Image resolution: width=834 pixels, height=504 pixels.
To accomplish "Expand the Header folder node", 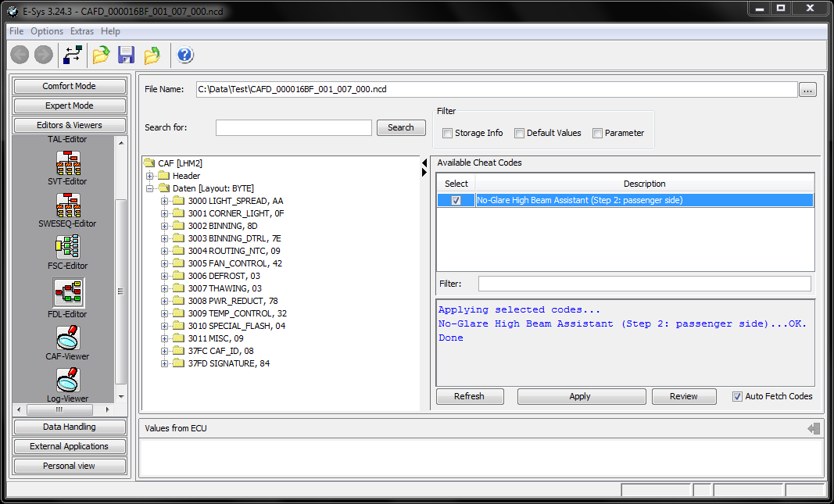I will [x=149, y=176].
